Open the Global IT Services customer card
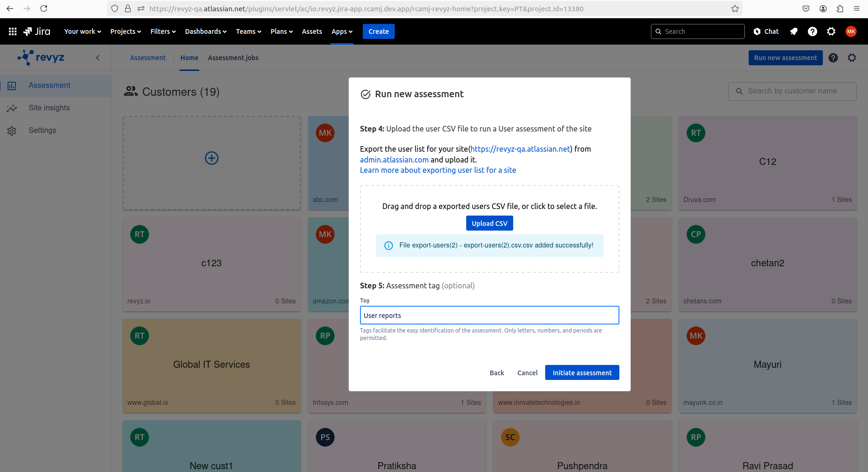The height and width of the screenshot is (472, 868). tap(211, 366)
